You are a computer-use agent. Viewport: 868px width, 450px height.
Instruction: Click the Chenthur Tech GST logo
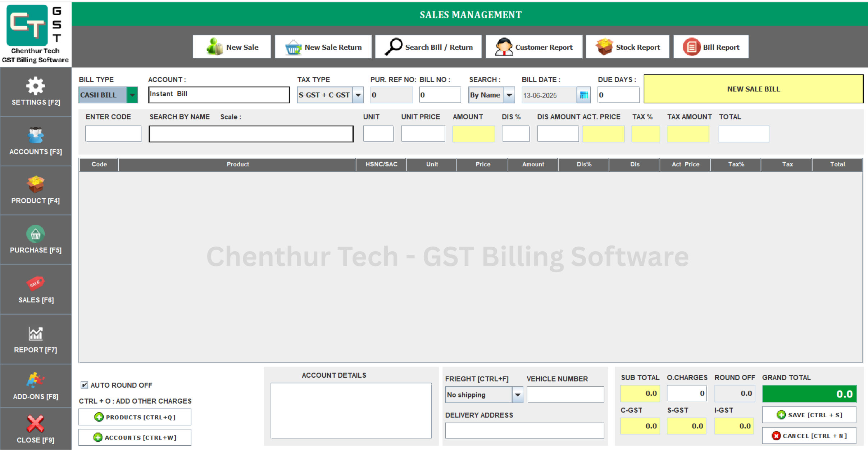pos(36,34)
